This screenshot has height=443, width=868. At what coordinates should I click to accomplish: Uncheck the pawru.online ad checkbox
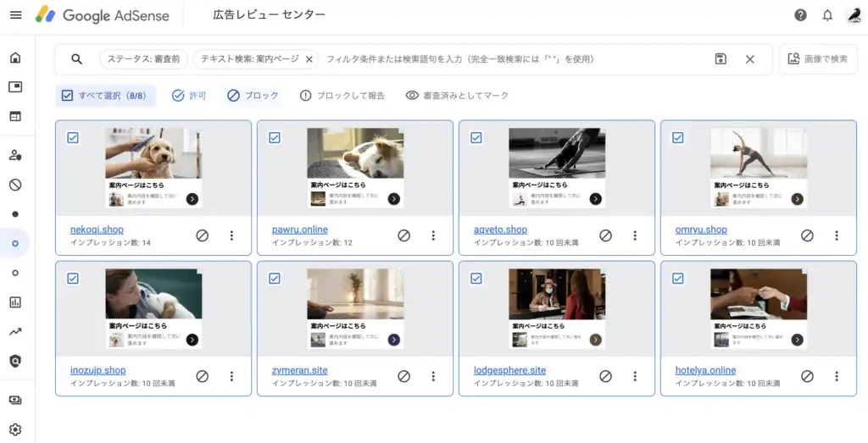click(x=275, y=137)
